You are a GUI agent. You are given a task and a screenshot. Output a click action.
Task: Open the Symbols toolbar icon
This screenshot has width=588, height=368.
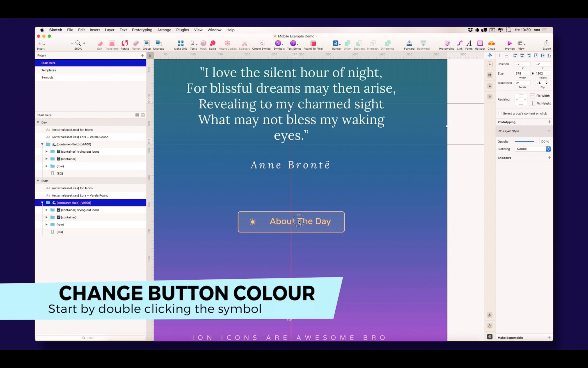tap(278, 43)
